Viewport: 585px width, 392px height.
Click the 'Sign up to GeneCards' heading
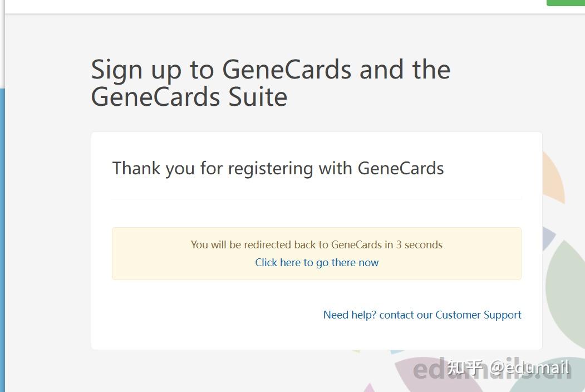271,69
